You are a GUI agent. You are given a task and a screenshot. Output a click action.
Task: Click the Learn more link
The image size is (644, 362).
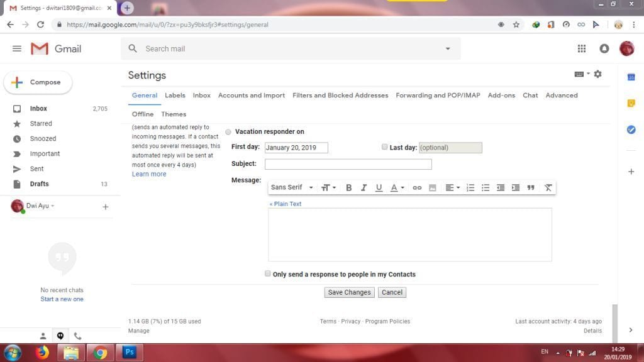149,174
